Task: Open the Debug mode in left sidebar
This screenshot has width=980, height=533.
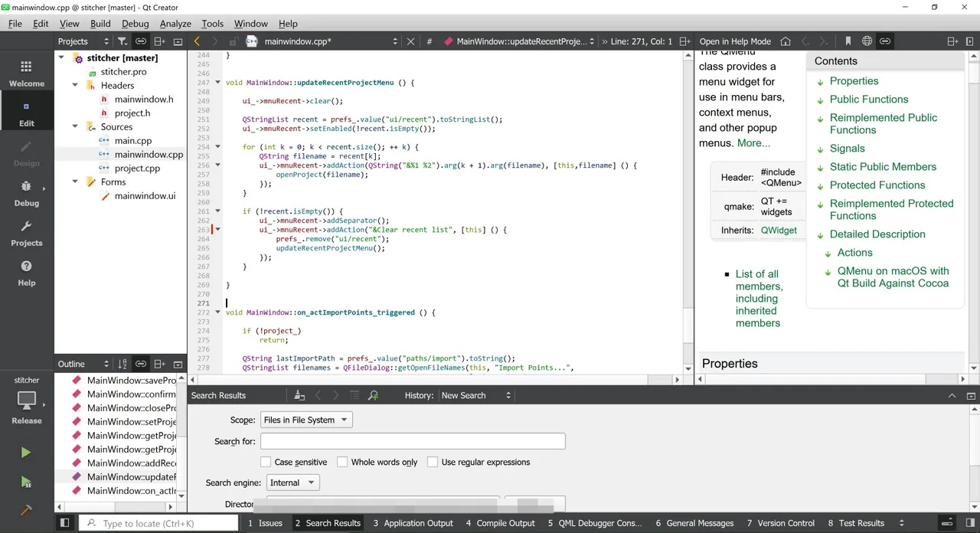Action: click(x=27, y=193)
